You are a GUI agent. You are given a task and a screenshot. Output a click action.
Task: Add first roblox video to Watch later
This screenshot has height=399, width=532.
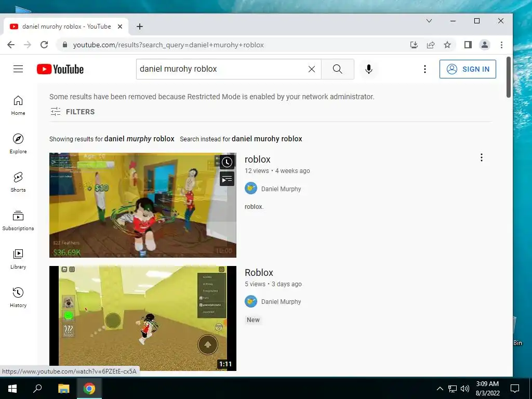click(x=227, y=162)
